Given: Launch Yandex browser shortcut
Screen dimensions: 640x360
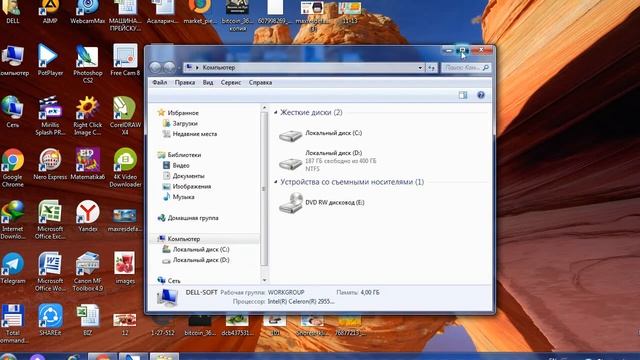Looking at the screenshot, I should 87,216.
